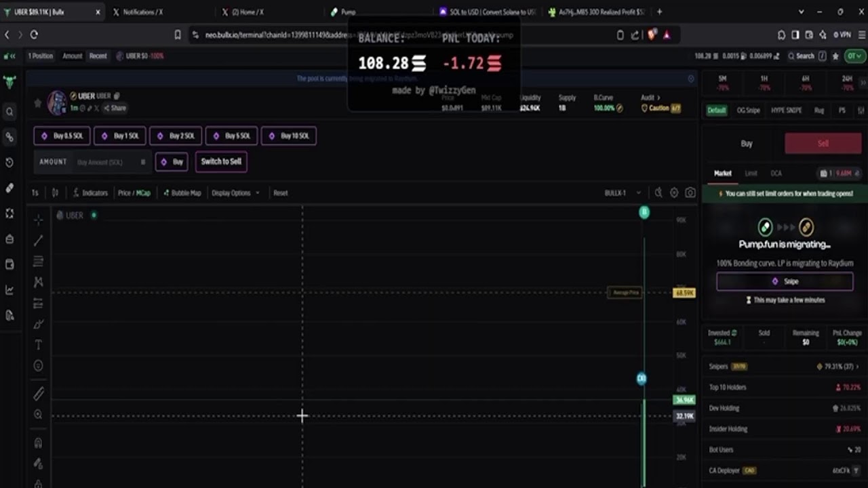Toggle Price / MCap chart display

coord(134,193)
